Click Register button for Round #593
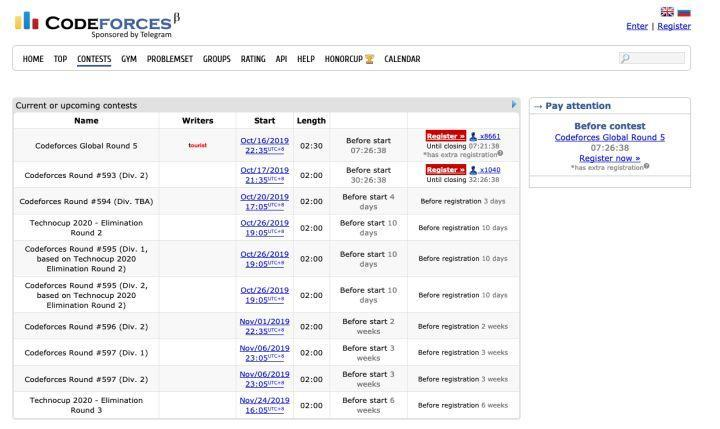The image size is (720, 429). click(x=446, y=169)
